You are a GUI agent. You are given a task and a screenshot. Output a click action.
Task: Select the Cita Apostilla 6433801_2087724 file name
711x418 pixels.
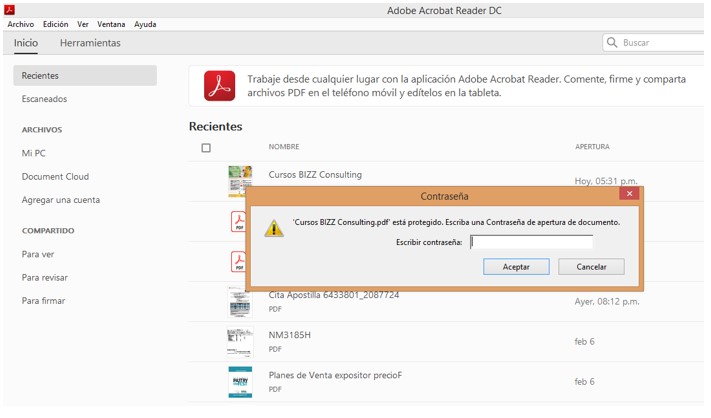pos(334,295)
